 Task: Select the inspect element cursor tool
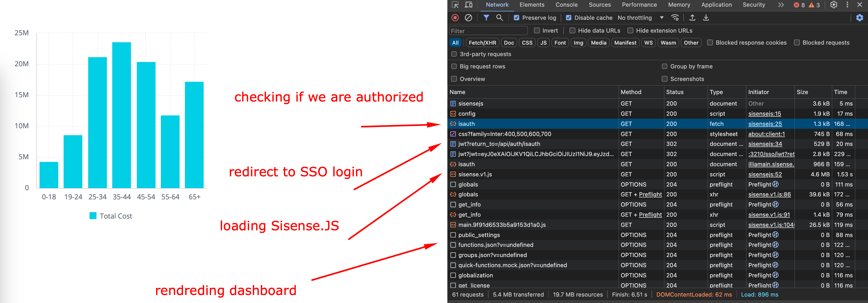pos(455,5)
